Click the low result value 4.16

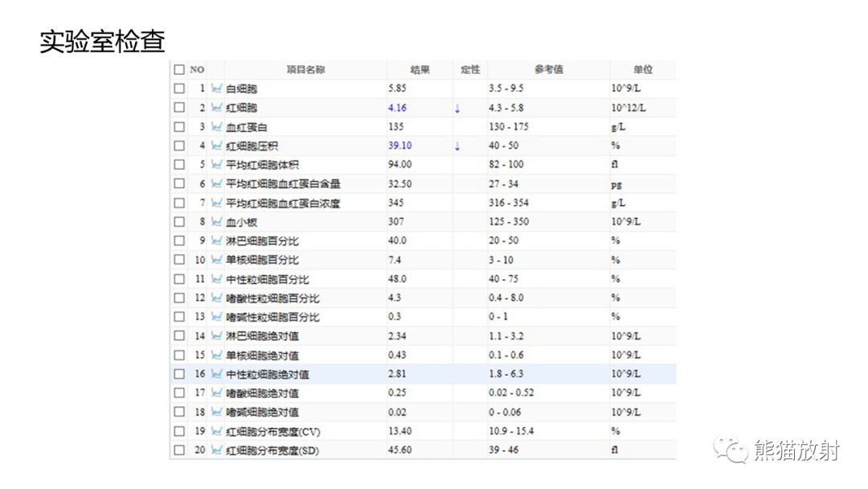[x=397, y=108]
